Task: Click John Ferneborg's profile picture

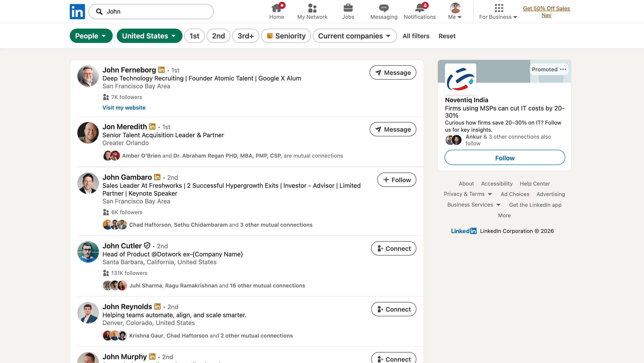Action: click(x=88, y=76)
